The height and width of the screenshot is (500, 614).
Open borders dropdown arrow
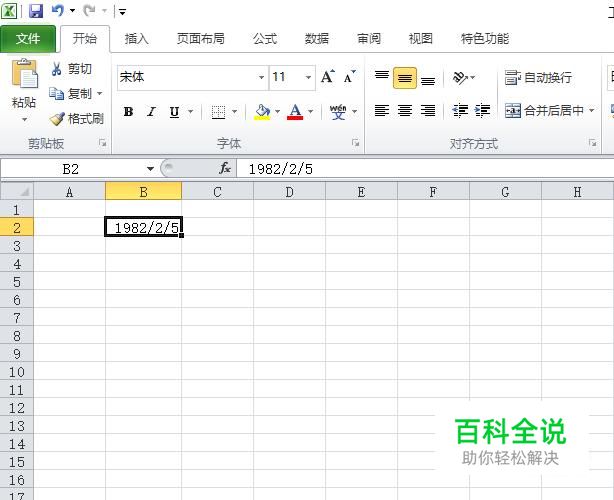tap(234, 112)
